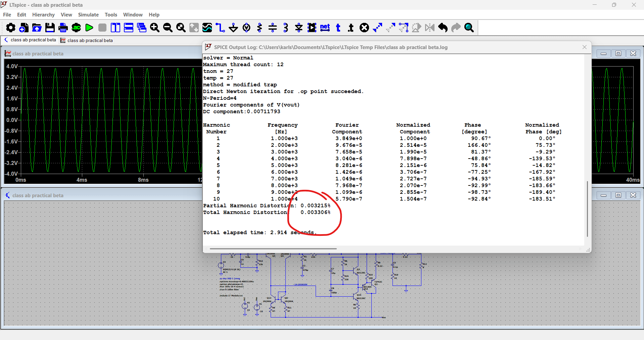
Task: Switch to the waveform tab class ab practical beta
Action: click(x=87, y=40)
